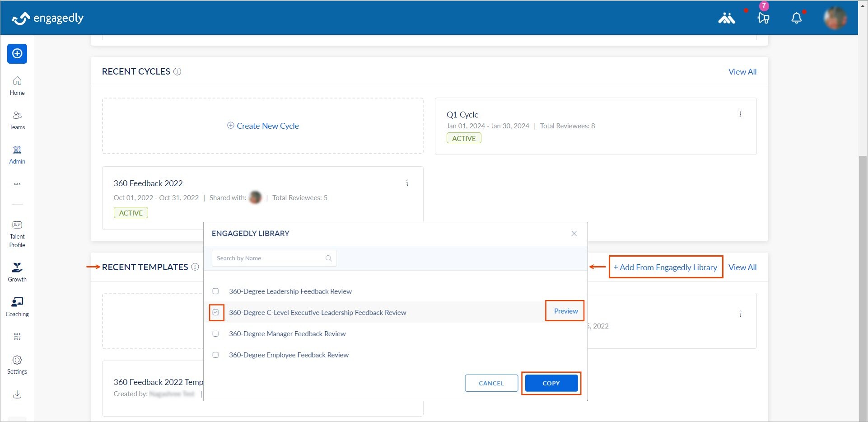
Task: Cancel the library dialog
Action: [491, 383]
